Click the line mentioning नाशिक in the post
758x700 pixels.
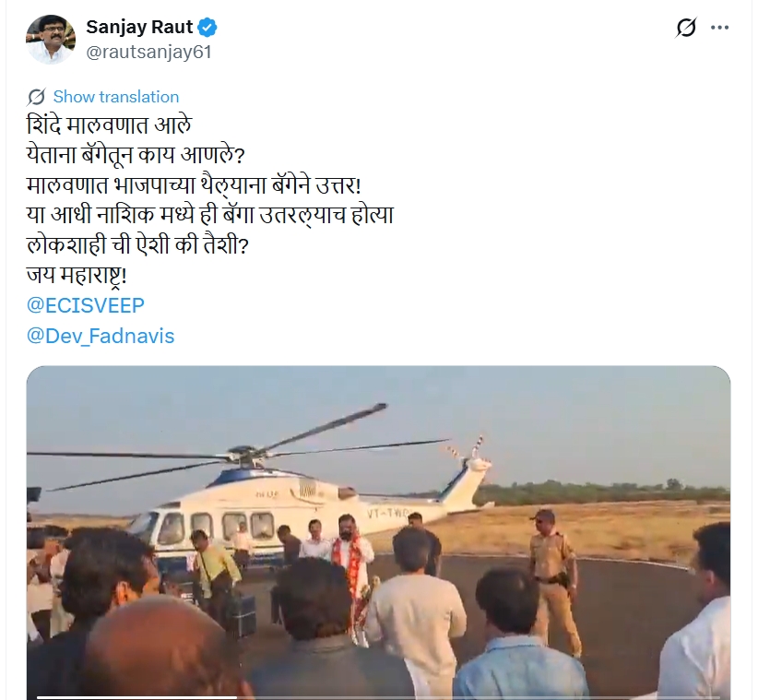(210, 216)
